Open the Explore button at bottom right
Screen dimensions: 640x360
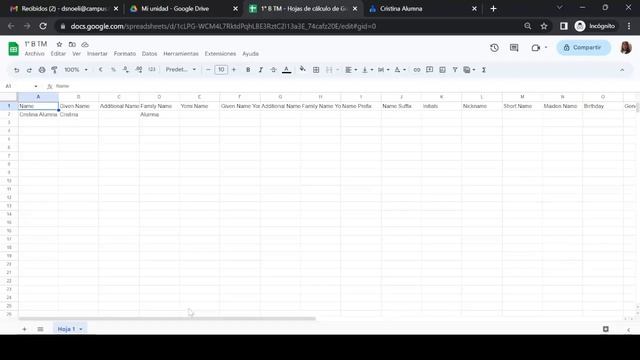[606, 329]
